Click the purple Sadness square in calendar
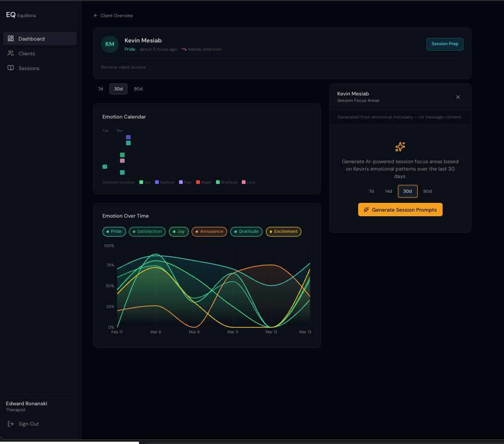 (x=128, y=137)
